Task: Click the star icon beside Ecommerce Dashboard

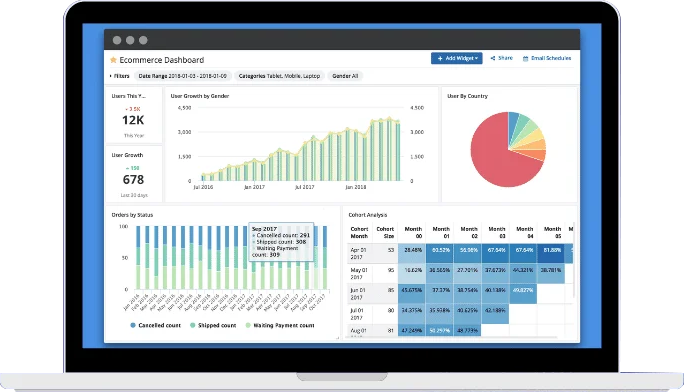Action: (113, 60)
